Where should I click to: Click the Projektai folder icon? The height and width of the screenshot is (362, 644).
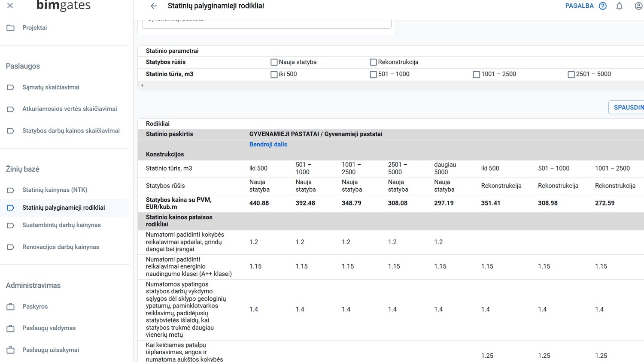(11, 28)
